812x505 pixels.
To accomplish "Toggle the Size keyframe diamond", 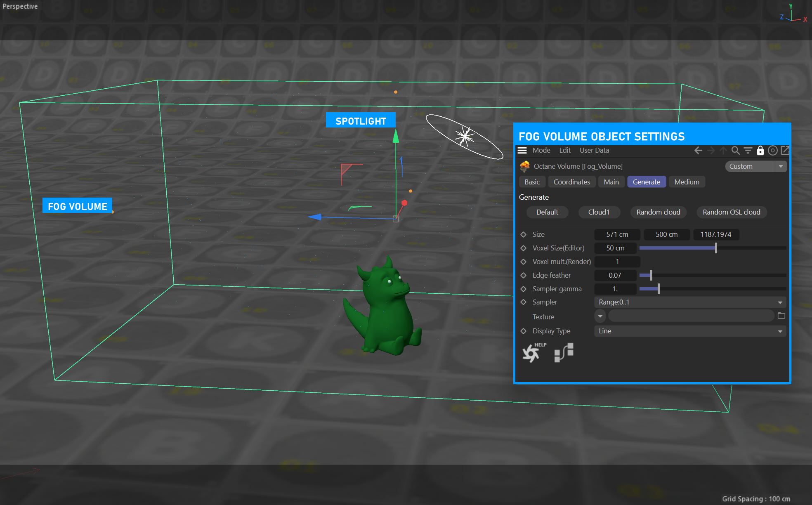I will 524,234.
